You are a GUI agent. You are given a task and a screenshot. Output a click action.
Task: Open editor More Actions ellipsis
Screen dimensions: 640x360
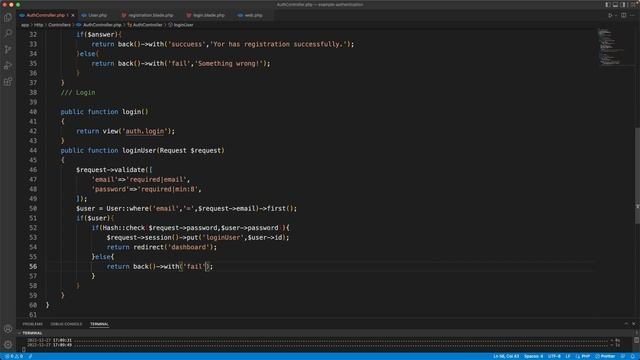633,16
